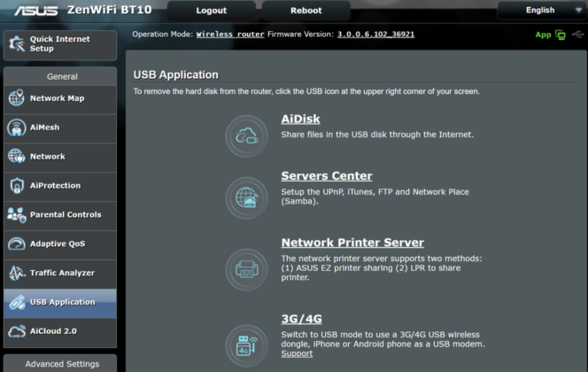Click the Traffic Analyzer waveform icon

coord(17,273)
